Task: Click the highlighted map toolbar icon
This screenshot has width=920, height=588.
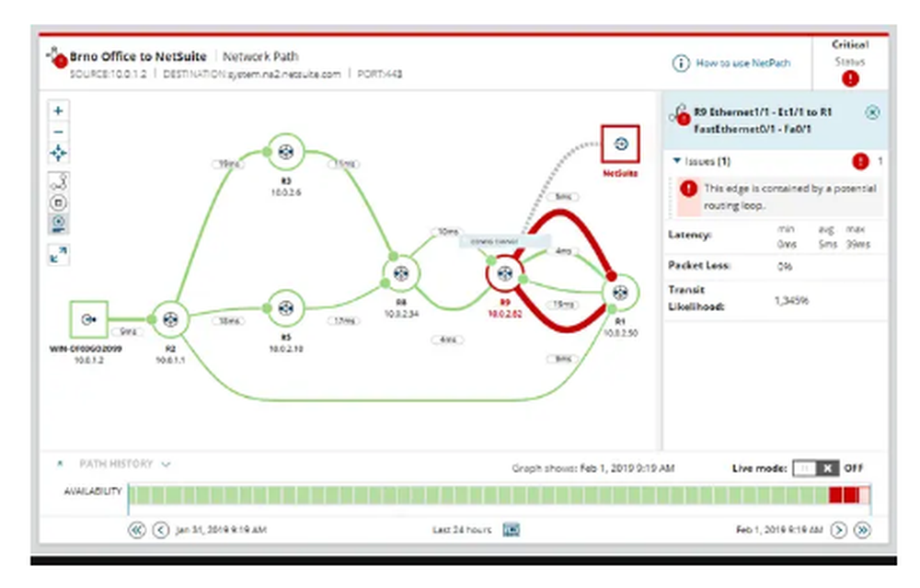Action: coord(58,224)
